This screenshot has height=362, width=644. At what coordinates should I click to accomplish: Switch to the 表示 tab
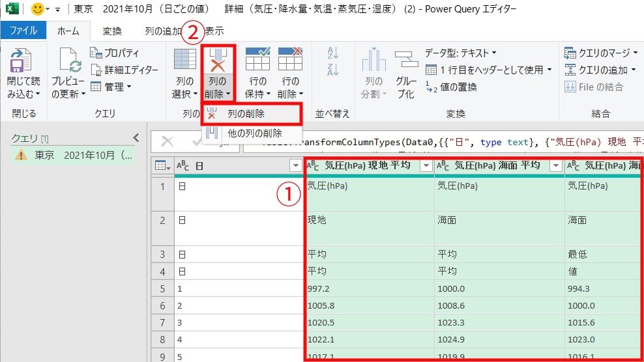[x=214, y=31]
